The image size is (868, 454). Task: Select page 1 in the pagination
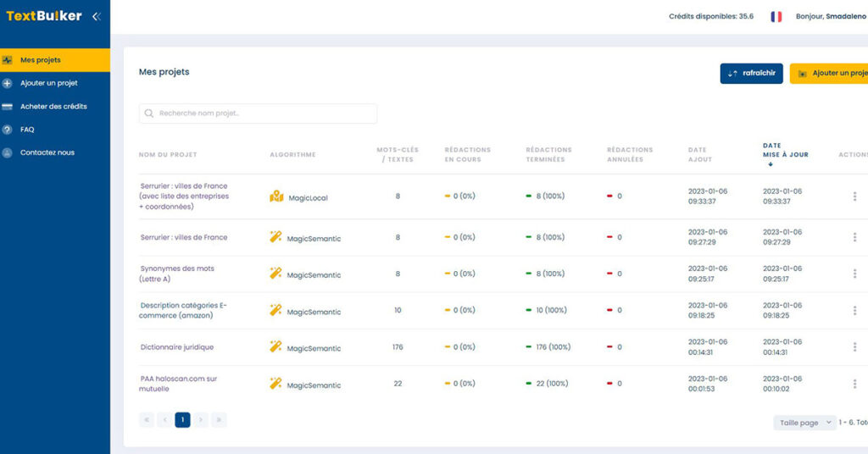182,419
